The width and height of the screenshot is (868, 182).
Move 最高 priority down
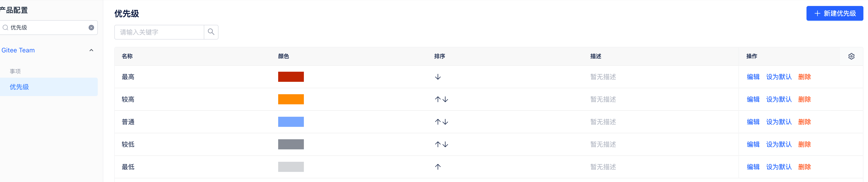pyautogui.click(x=438, y=77)
